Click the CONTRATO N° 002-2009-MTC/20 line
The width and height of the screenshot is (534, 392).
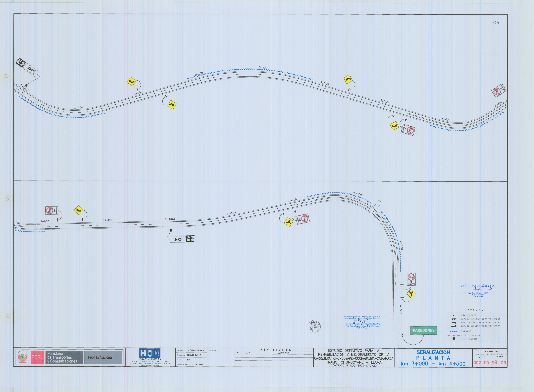(354, 366)
